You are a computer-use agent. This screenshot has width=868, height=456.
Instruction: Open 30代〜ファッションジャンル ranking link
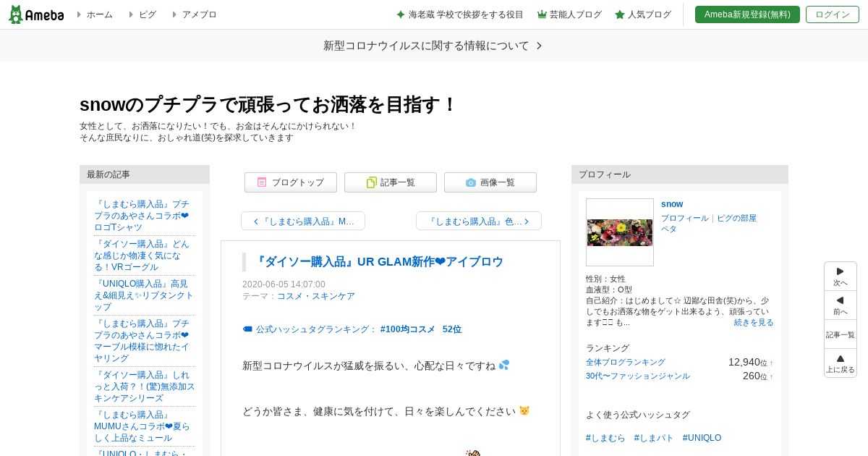tap(638, 376)
